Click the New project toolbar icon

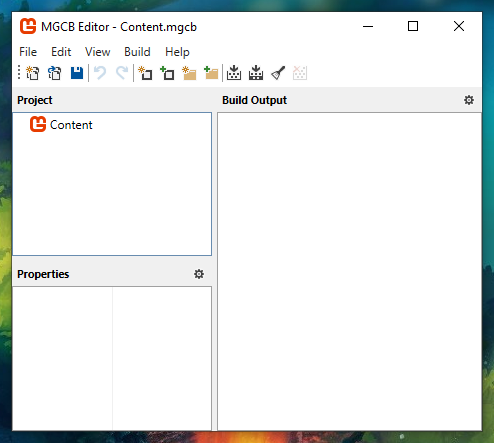click(33, 73)
